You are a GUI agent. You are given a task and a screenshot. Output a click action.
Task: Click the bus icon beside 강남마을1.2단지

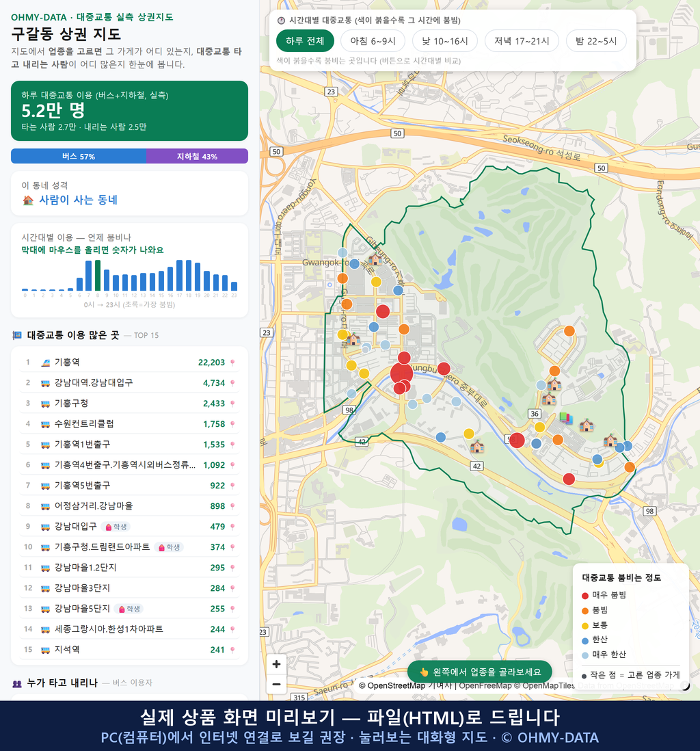46,568
